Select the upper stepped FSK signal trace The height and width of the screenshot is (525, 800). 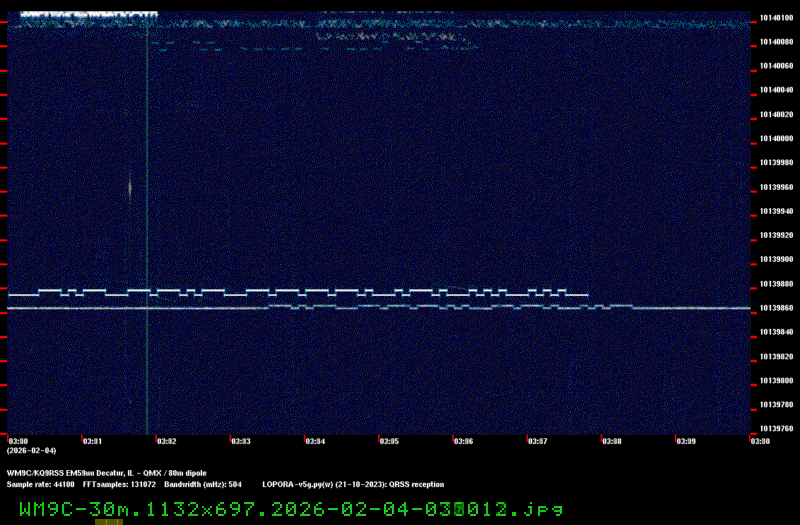tap(300, 291)
